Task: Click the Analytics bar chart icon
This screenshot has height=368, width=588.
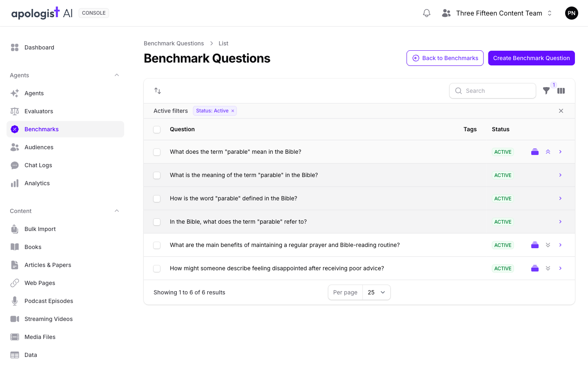Action: coord(15,183)
